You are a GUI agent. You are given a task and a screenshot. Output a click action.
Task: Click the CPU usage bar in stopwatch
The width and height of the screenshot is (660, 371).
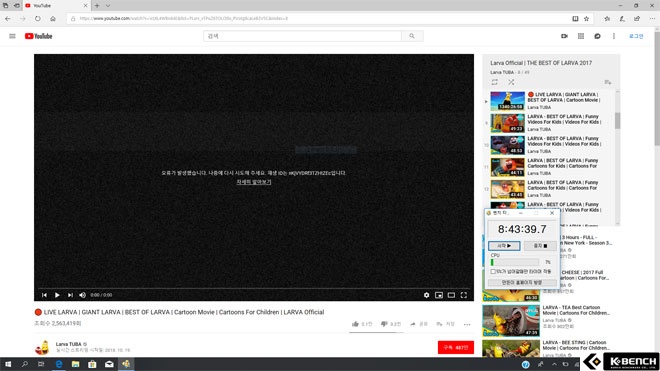pyautogui.click(x=514, y=262)
